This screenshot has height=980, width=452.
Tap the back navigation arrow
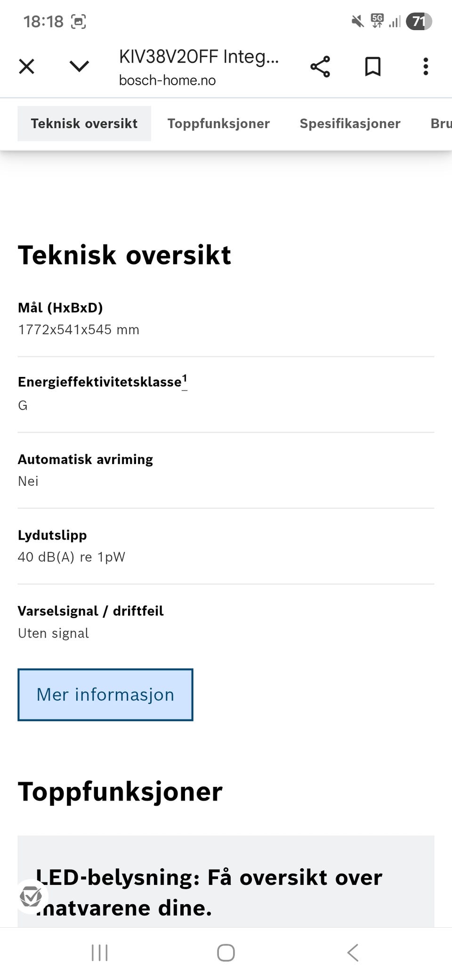353,952
